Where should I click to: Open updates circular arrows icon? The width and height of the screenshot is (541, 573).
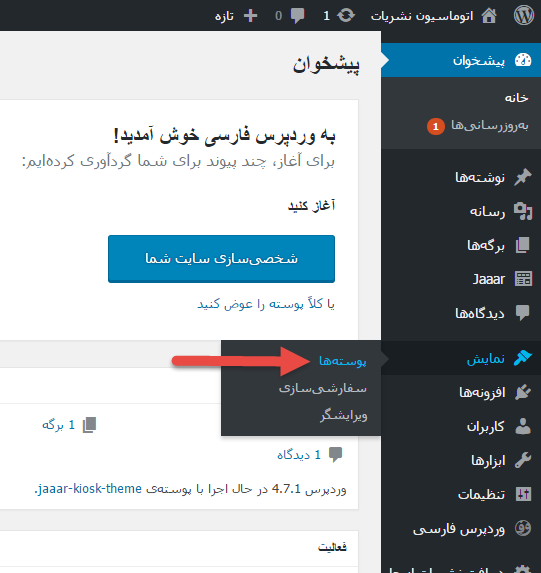(x=345, y=16)
